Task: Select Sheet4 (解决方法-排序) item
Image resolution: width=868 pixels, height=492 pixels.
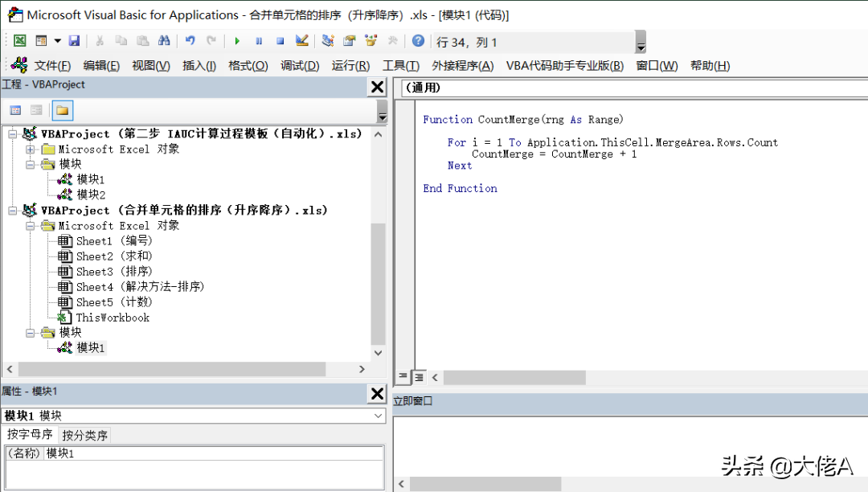Action: [x=140, y=287]
